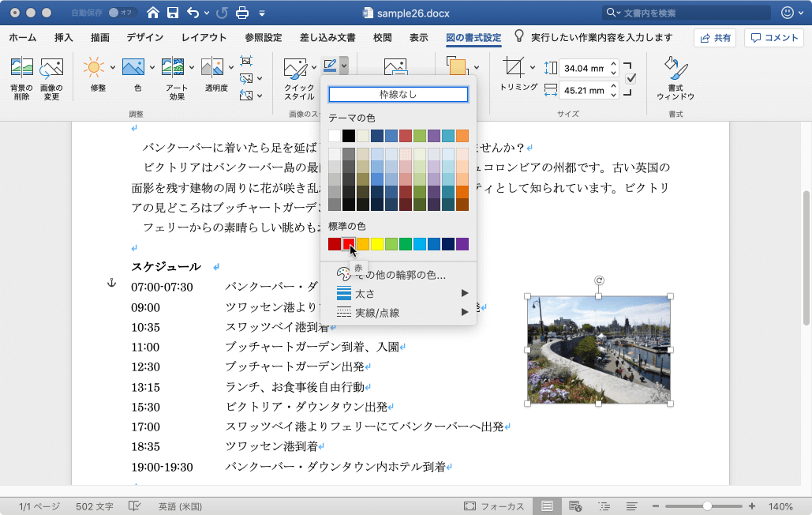Toggle the 自動保存 autosave switch
Screen dimensions: 812x515
(x=122, y=13)
